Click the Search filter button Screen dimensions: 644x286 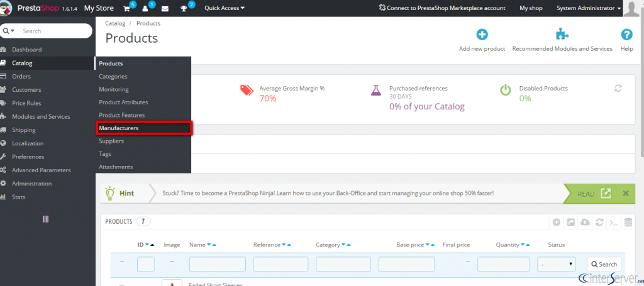coord(604,264)
